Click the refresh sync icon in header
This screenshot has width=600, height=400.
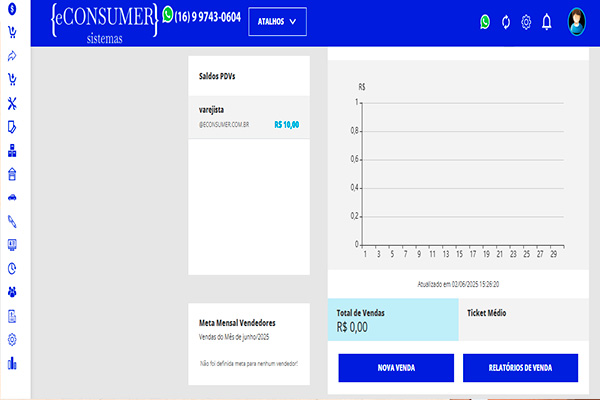506,21
